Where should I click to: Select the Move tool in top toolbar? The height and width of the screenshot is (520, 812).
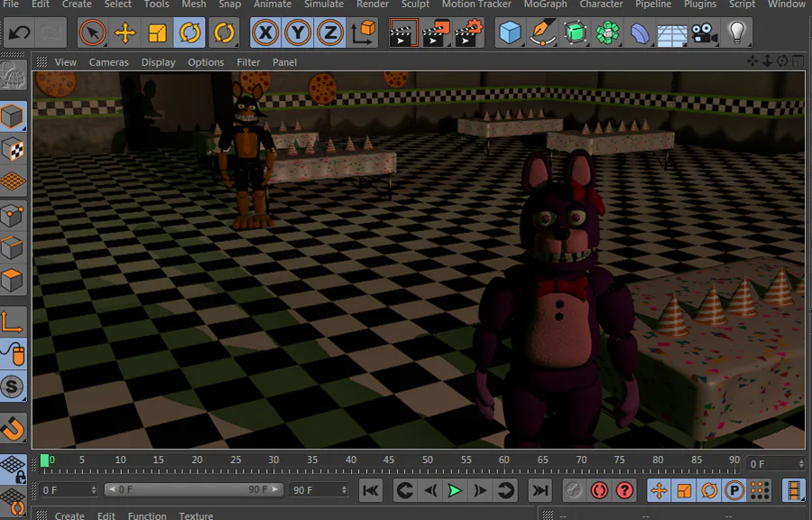point(125,32)
